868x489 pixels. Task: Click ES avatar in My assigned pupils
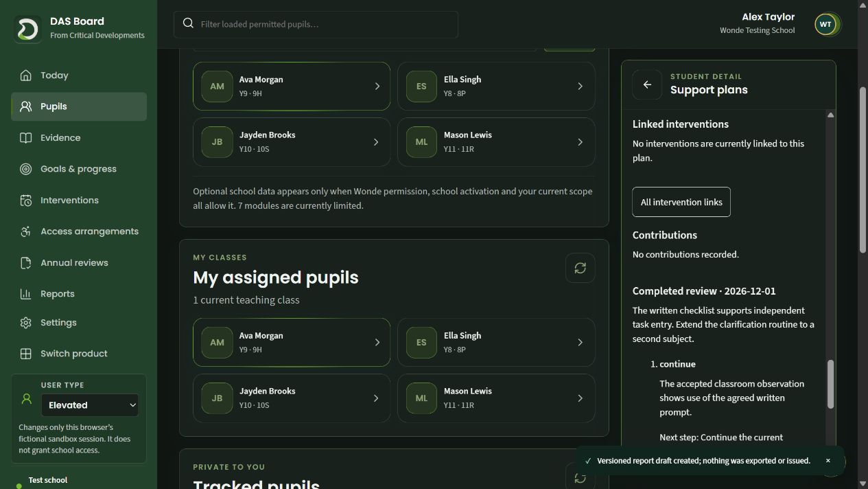tap(421, 342)
